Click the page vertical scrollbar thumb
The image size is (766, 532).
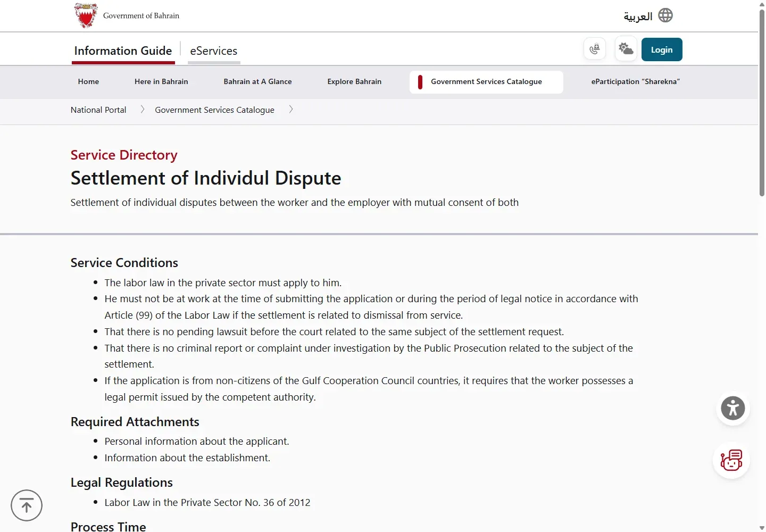tap(762, 103)
